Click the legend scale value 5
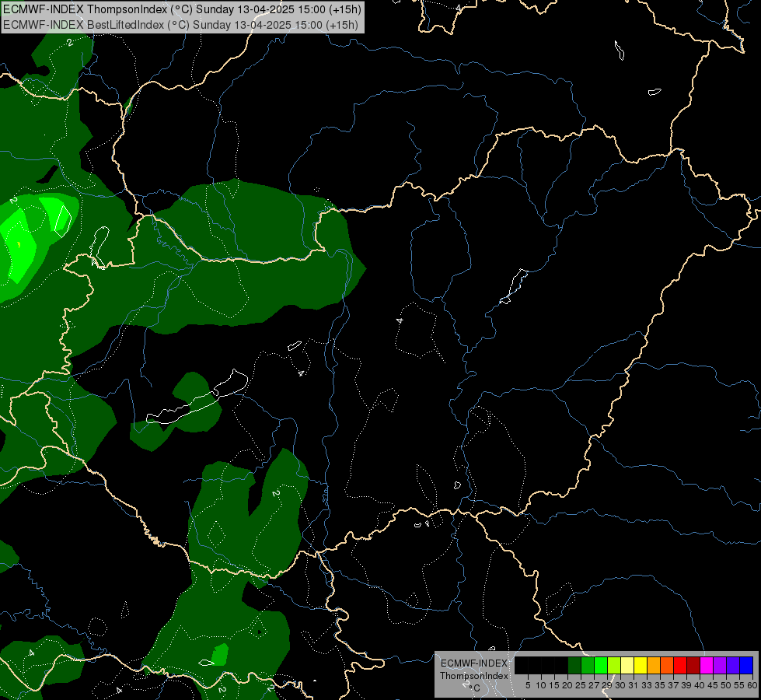The height and width of the screenshot is (700, 761). 528,685
